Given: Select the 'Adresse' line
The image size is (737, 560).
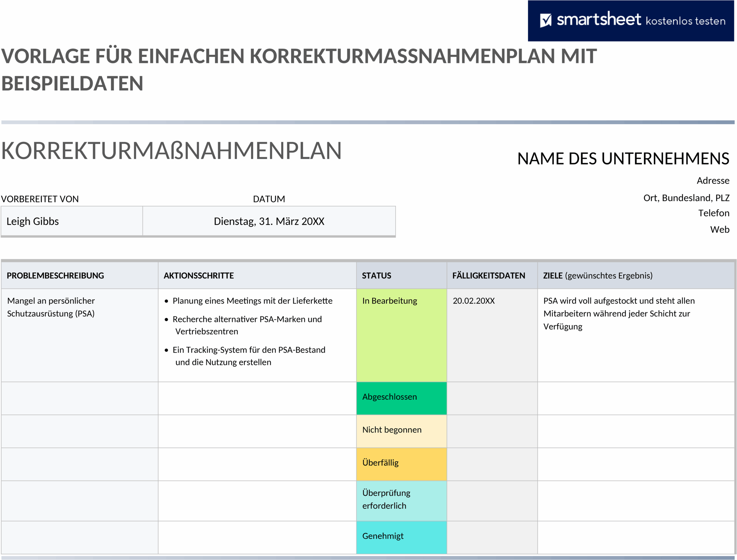Looking at the screenshot, I should 713,181.
